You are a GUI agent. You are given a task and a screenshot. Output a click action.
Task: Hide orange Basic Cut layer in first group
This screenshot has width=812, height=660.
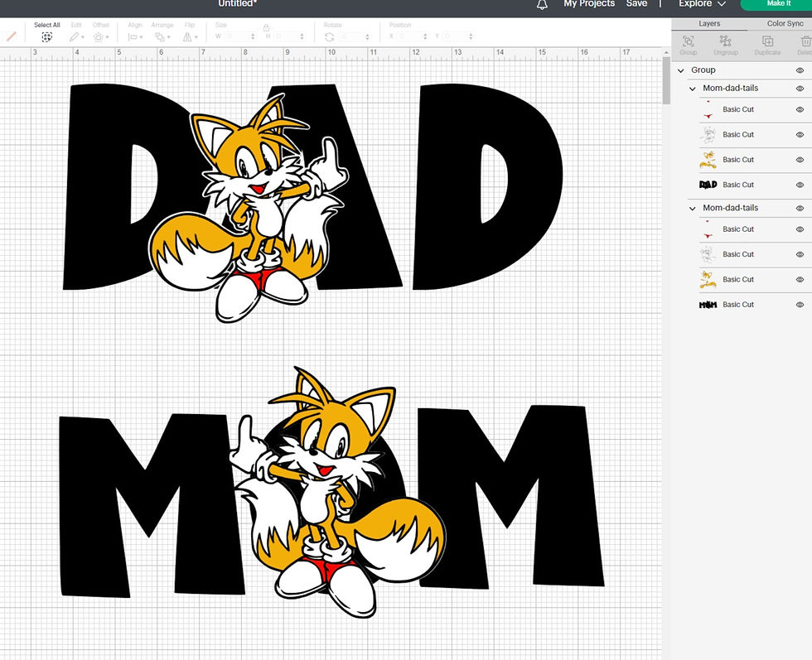click(800, 160)
